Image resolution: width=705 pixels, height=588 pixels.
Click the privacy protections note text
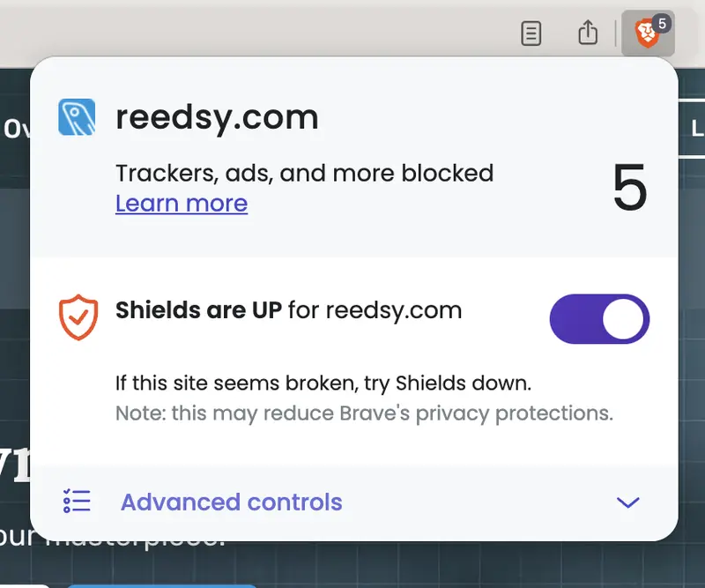click(x=364, y=413)
